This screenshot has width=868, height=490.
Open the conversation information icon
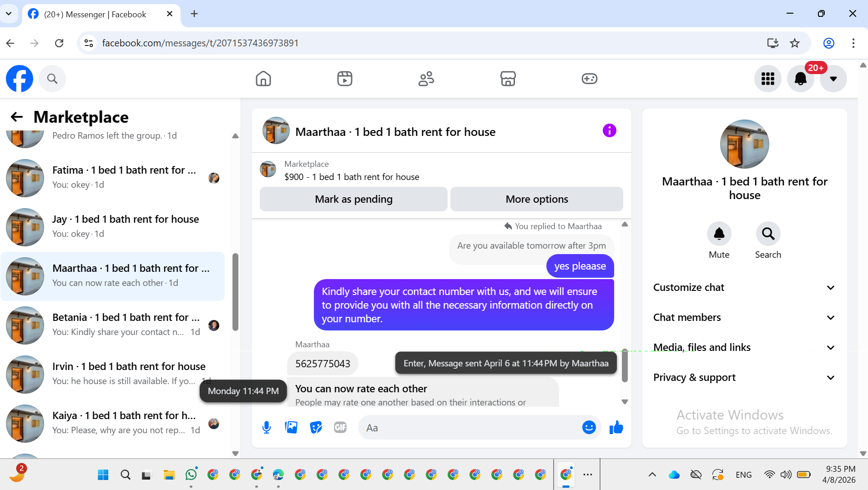coord(610,131)
